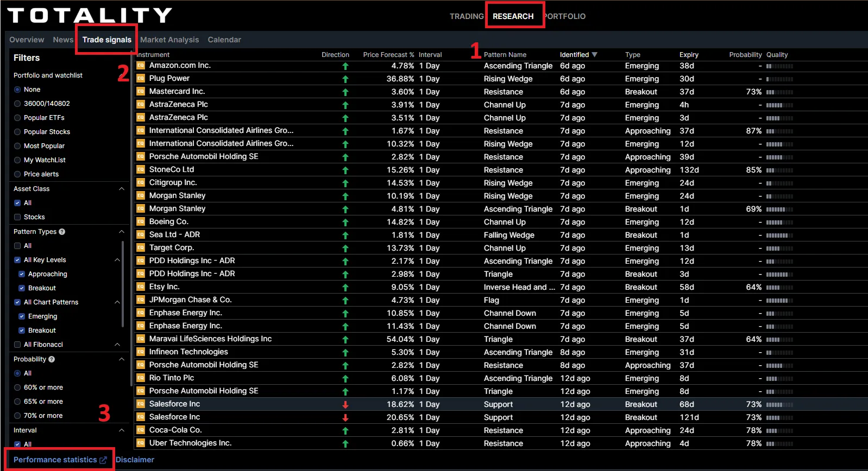This screenshot has width=868, height=471.
Task: Click the help icon next to Pattern Types
Action: (62, 232)
